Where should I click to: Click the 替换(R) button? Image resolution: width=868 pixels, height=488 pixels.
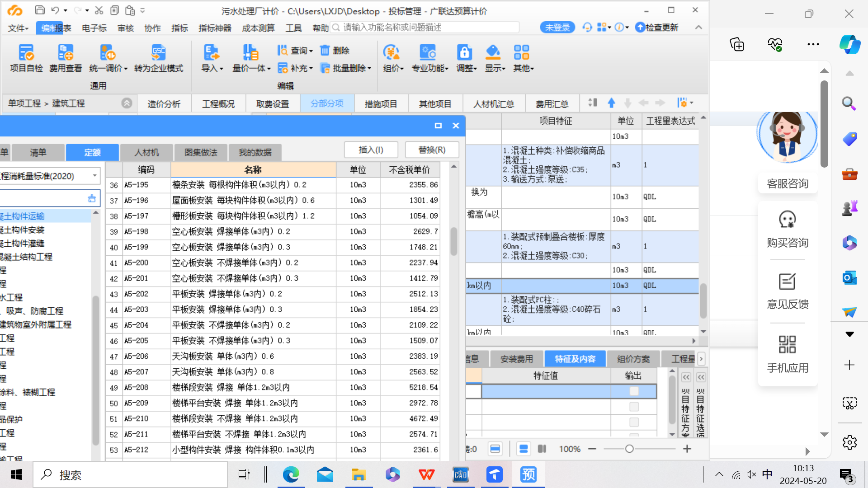tap(432, 150)
